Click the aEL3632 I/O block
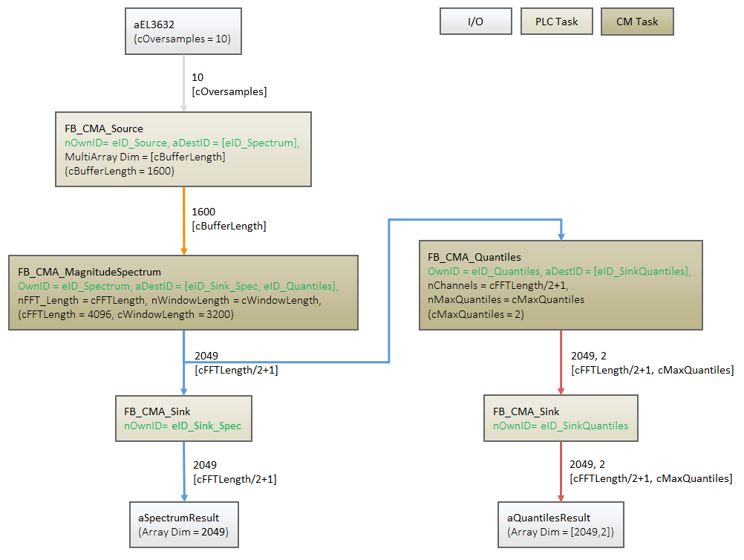The height and width of the screenshot is (560, 744). [x=183, y=31]
